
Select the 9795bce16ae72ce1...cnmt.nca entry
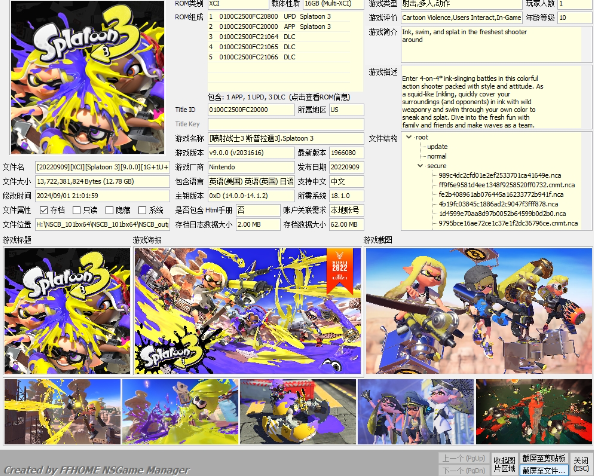508,223
